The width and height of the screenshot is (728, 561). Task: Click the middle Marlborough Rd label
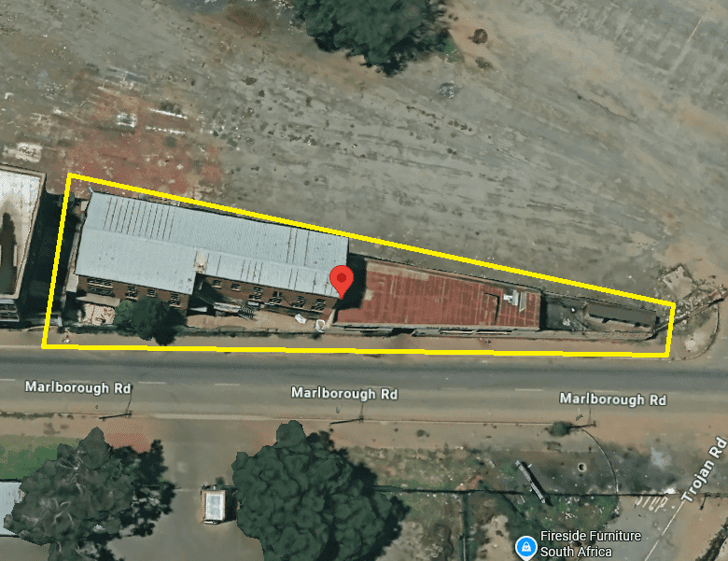(x=344, y=393)
